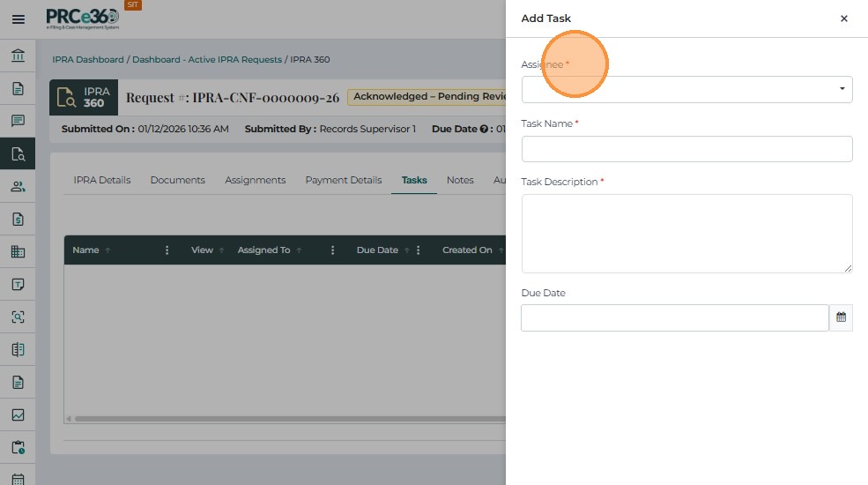Switch to the IPRA Details tab
868x485 pixels.
tap(102, 180)
